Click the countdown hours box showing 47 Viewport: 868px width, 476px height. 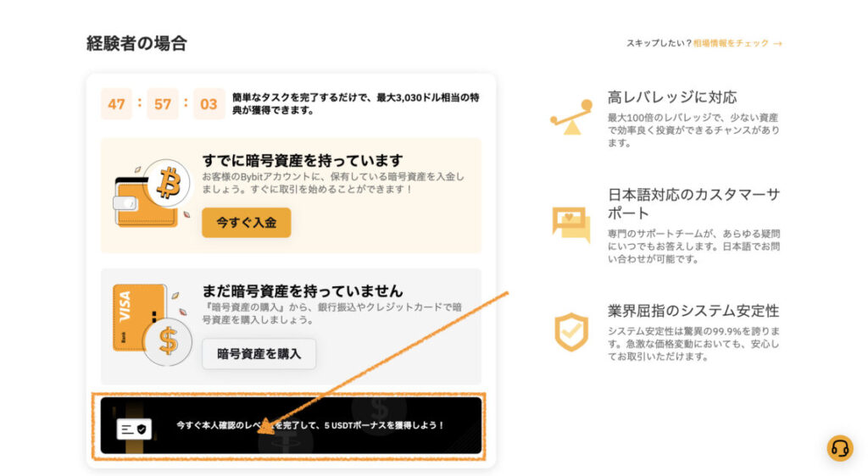pos(116,104)
